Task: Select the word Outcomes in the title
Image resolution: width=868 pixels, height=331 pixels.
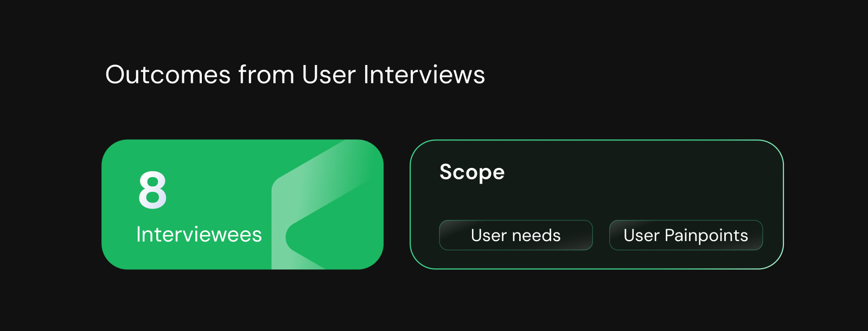Action: 168,75
